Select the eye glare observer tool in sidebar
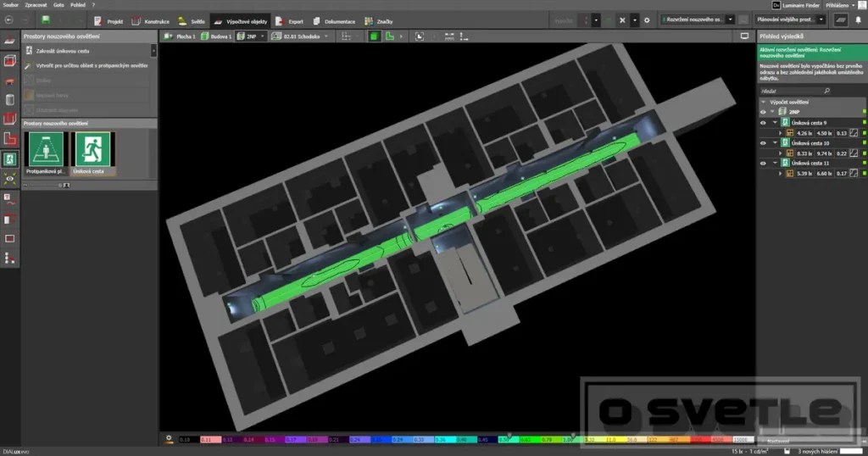The image size is (868, 456). [10, 179]
